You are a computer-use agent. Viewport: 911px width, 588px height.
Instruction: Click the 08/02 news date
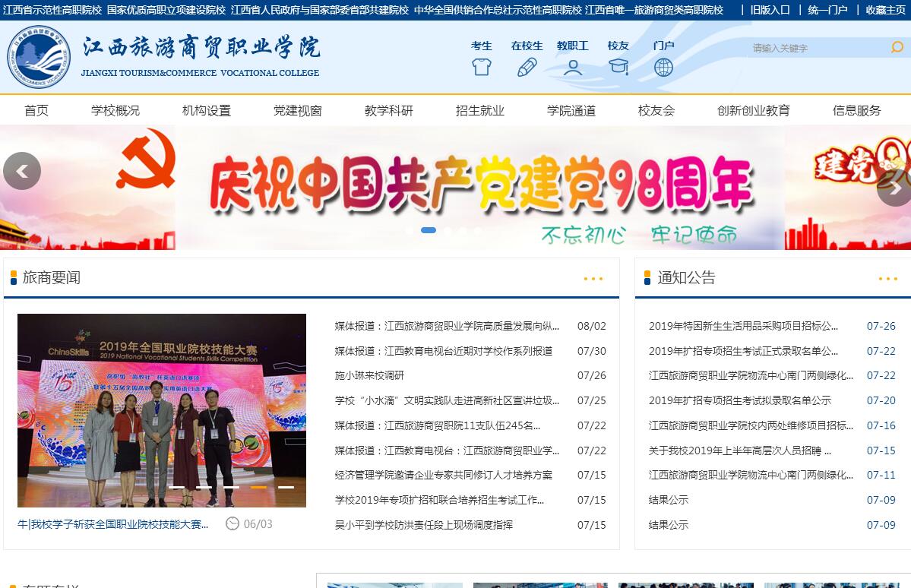591,326
